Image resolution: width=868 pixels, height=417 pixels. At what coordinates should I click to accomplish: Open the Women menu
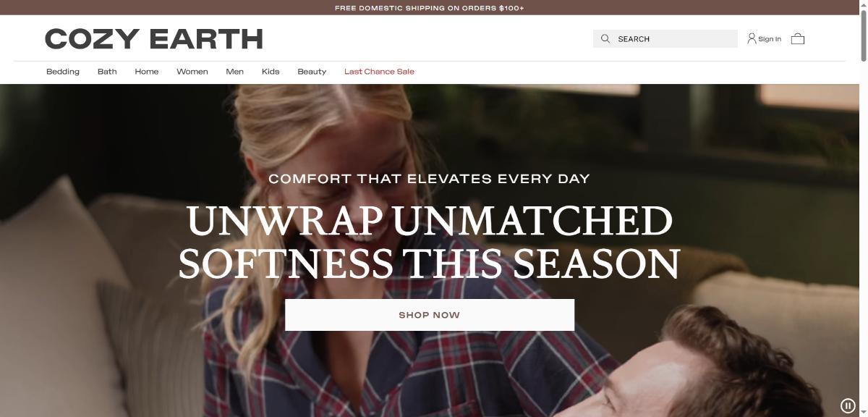coord(192,72)
